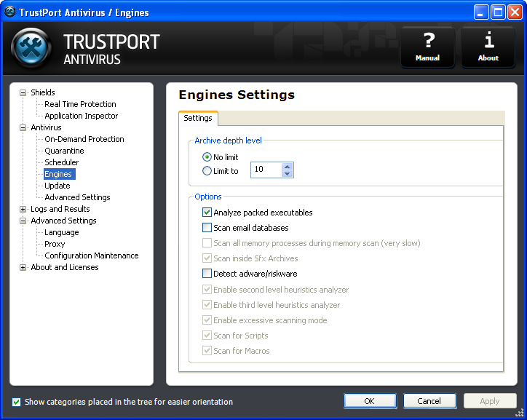Select the No limit radio option
The height and width of the screenshot is (420, 527).
pos(207,157)
